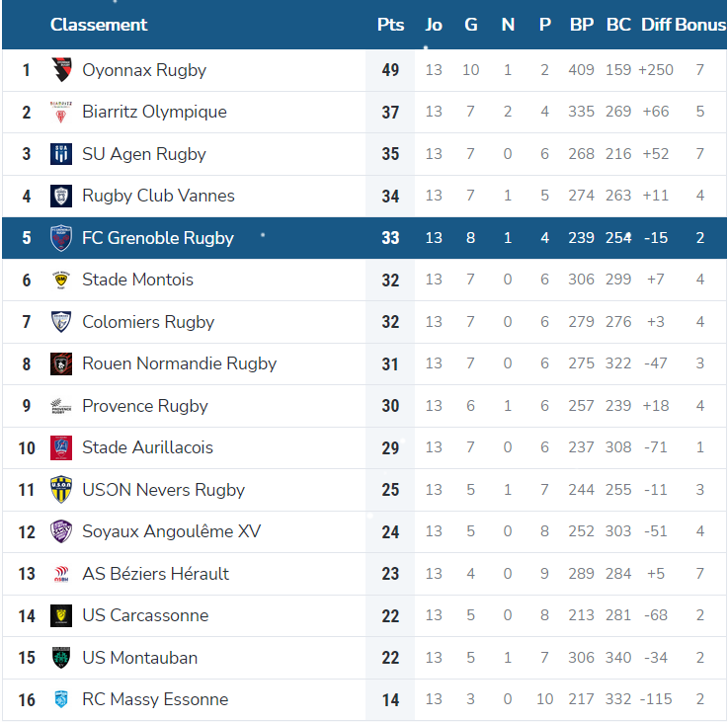Viewport: 728px width, 722px height.
Task: Click the FC Grenoble Rugby shield logo
Action: tap(61, 238)
